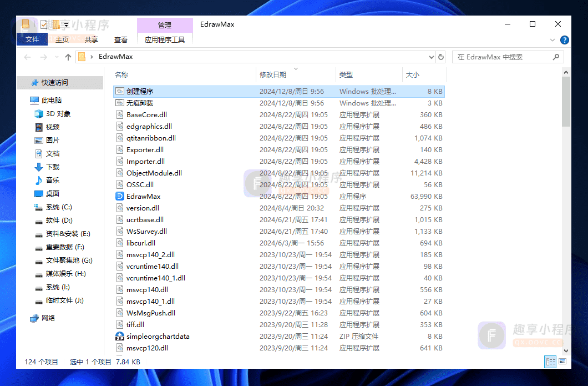Sort by 名称 column header
588x386 pixels.
click(185, 75)
